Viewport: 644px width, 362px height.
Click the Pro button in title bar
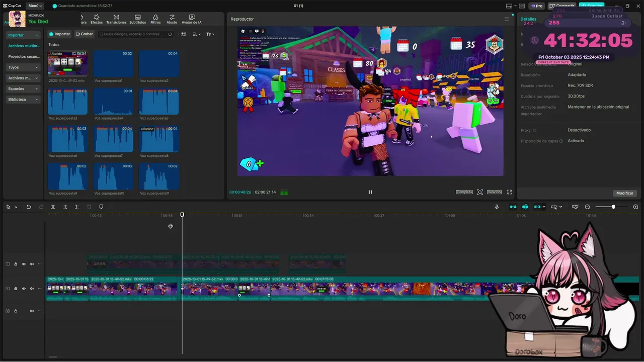coord(536,6)
